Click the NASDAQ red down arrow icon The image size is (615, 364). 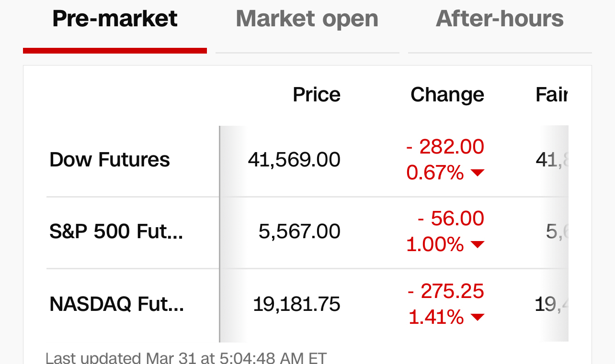(x=478, y=317)
